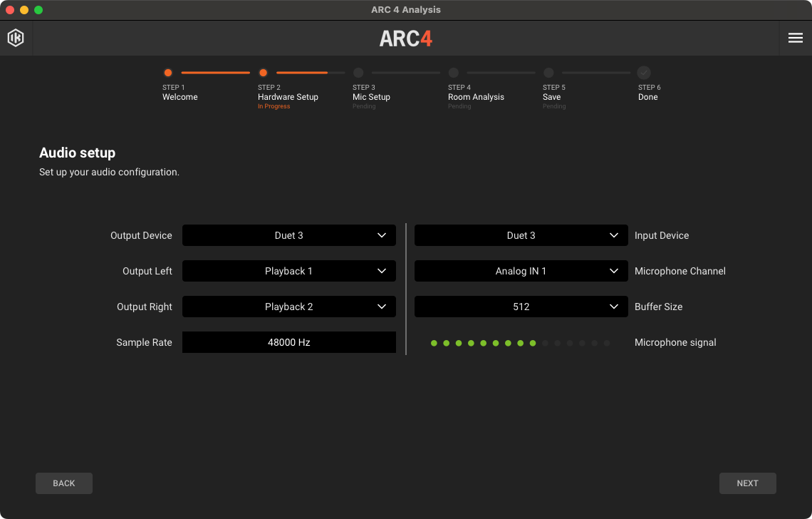Minimize the ARC 4 Analysis window
Viewport: 812px width, 519px height.
click(24, 10)
